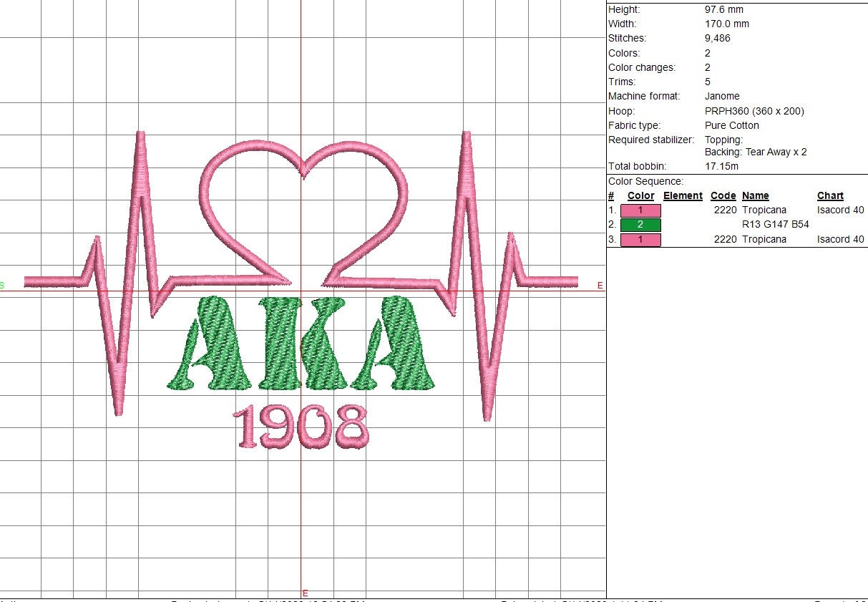868x602 pixels.
Task: Click the thread code R13 G147 B54
Action: click(x=774, y=224)
